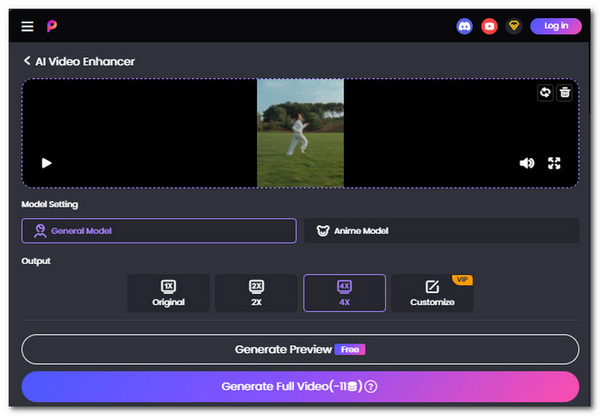Click the pink P logo
Screen dimensions: 600x416
click(x=52, y=26)
